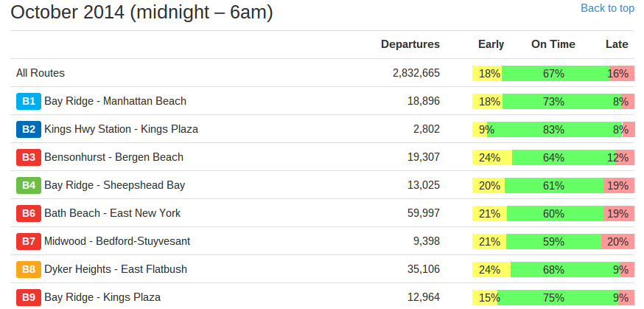Image resolution: width=644 pixels, height=309 pixels.
Task: Click the Early column header
Action: (x=491, y=44)
